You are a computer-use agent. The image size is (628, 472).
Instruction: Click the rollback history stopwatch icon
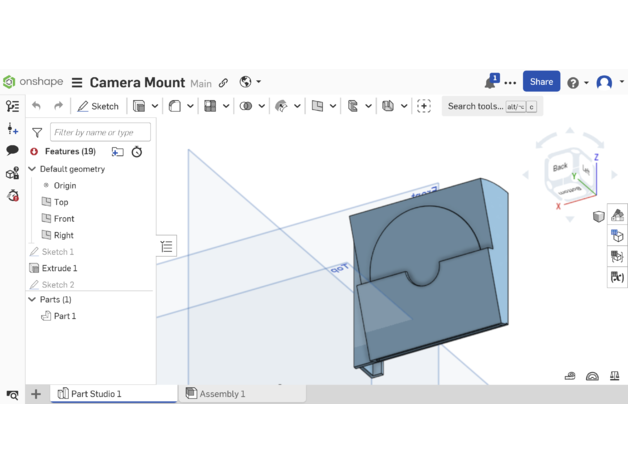(137, 152)
